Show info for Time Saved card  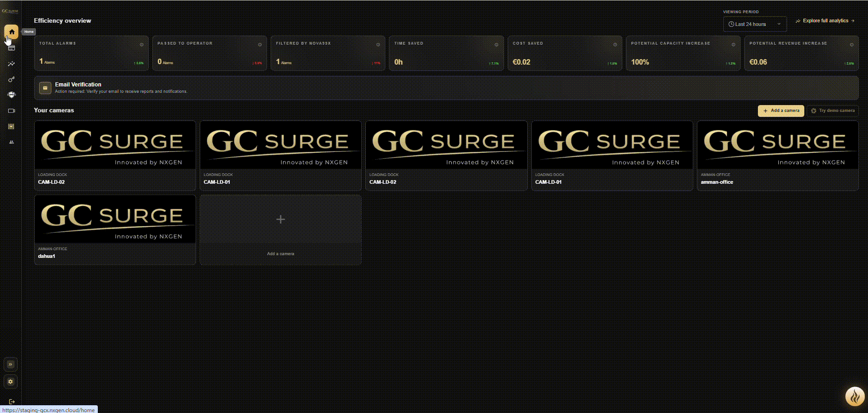tap(496, 45)
